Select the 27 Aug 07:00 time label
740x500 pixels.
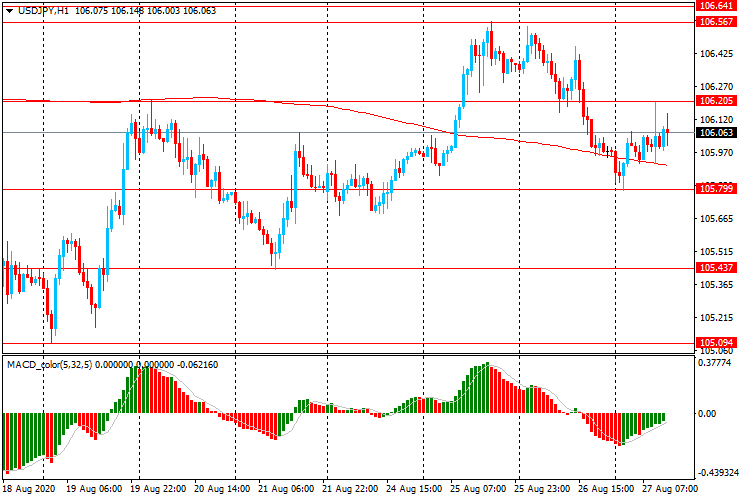click(669, 489)
